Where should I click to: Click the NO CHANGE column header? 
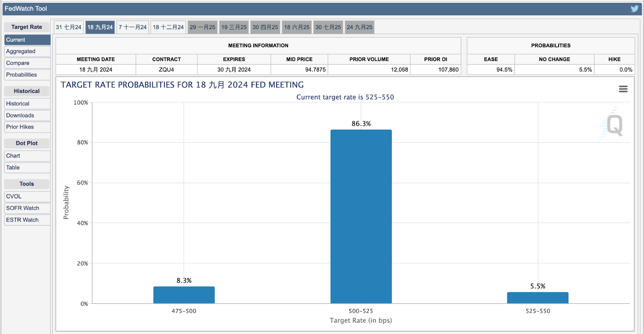click(x=555, y=59)
